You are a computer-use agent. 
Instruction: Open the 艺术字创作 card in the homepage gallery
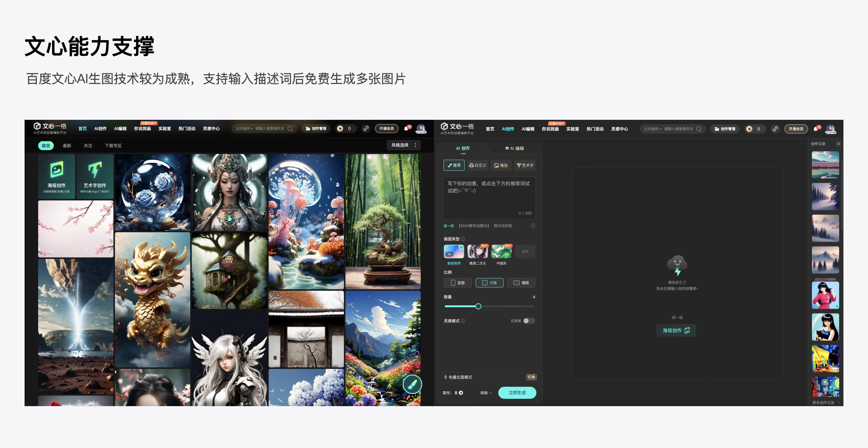tap(95, 176)
